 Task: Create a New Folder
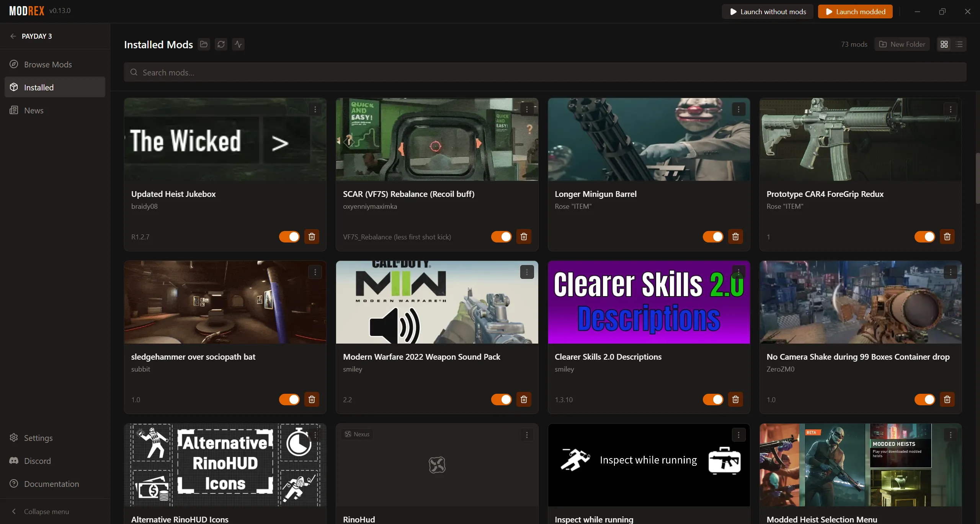coord(902,44)
